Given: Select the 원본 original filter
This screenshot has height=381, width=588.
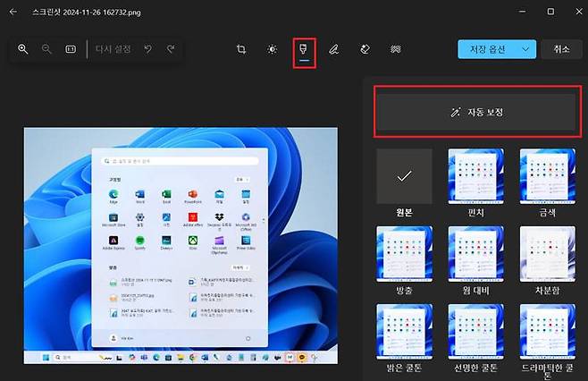Looking at the screenshot, I should (404, 176).
